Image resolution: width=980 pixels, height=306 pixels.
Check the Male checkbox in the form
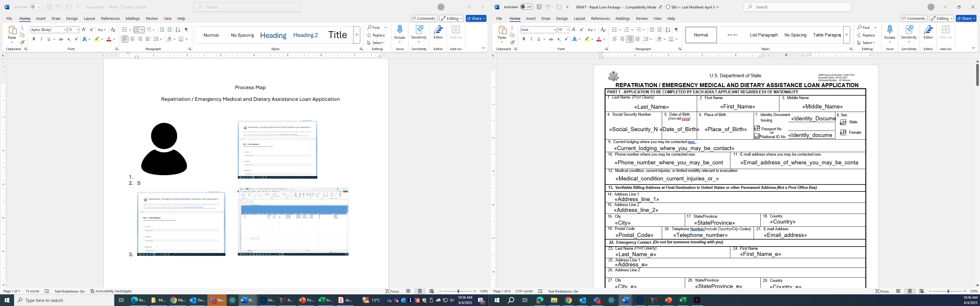(x=843, y=122)
